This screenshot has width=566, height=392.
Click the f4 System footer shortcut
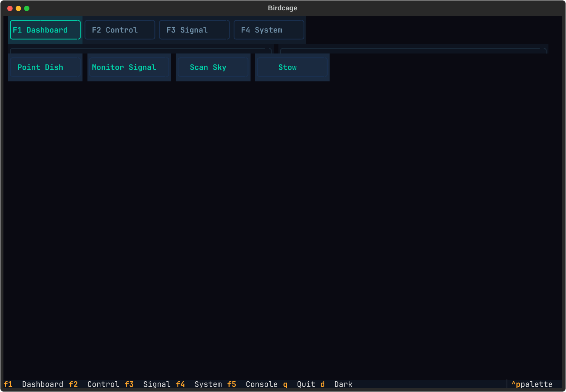tap(199, 384)
